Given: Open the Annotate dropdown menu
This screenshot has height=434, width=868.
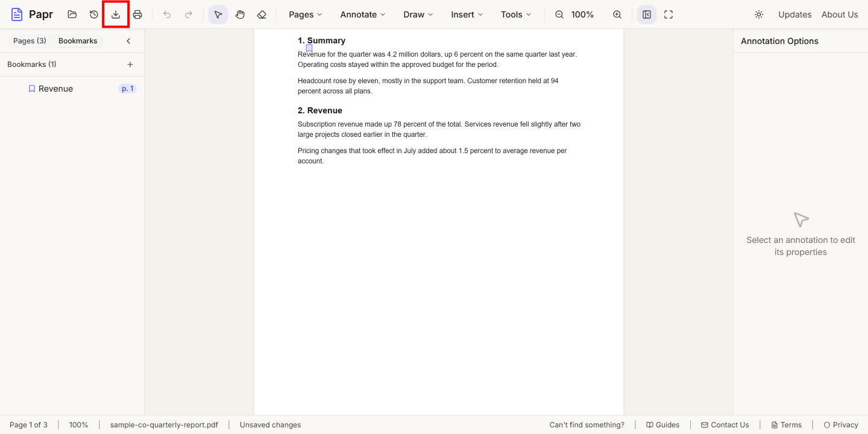Looking at the screenshot, I should click(363, 14).
